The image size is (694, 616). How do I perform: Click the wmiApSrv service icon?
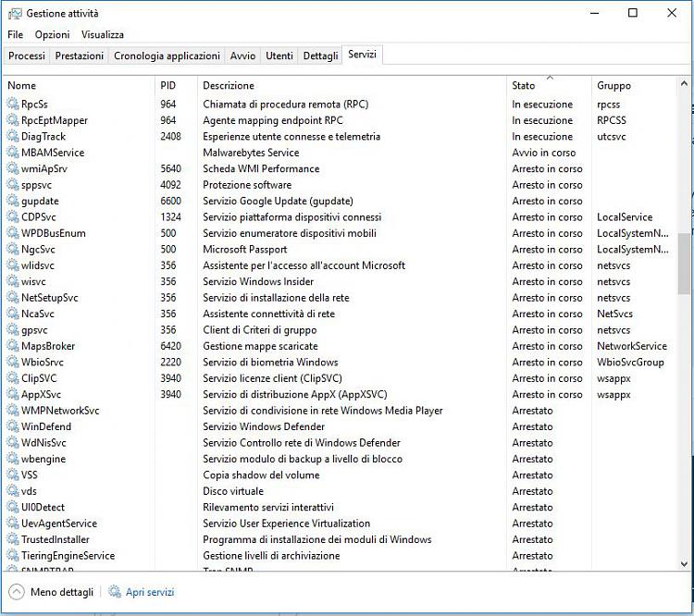click(13, 168)
